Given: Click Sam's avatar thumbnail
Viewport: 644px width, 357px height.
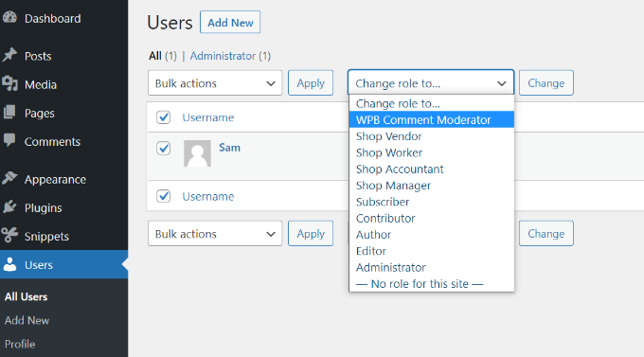Looking at the screenshot, I should click(x=197, y=153).
